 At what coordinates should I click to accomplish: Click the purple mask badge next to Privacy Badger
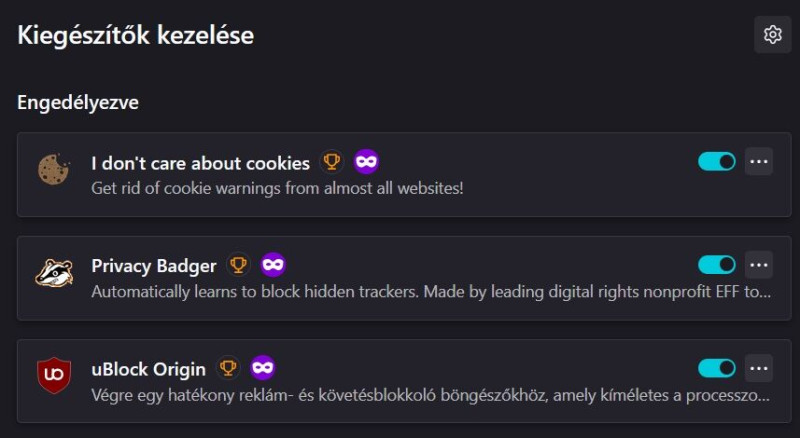click(273, 265)
